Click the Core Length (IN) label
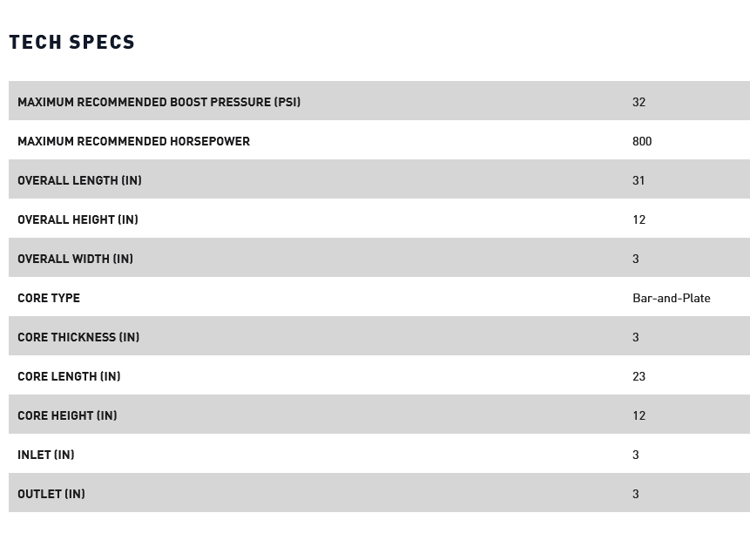This screenshot has height=560, width=750. [x=69, y=376]
